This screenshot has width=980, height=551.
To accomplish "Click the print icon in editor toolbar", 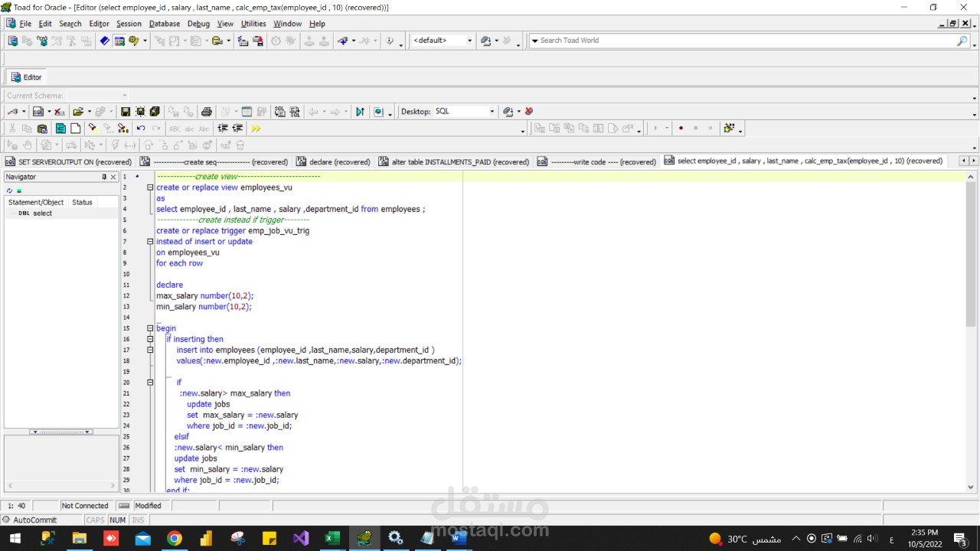I will pos(206,112).
